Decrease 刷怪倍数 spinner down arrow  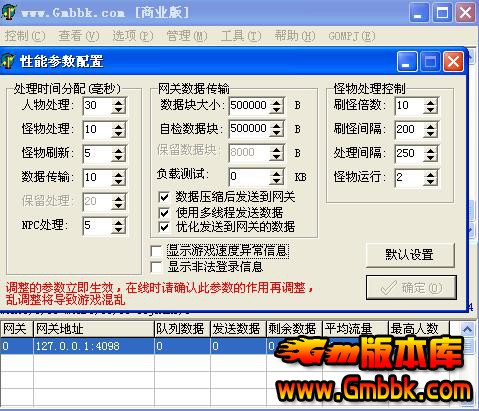pos(430,110)
